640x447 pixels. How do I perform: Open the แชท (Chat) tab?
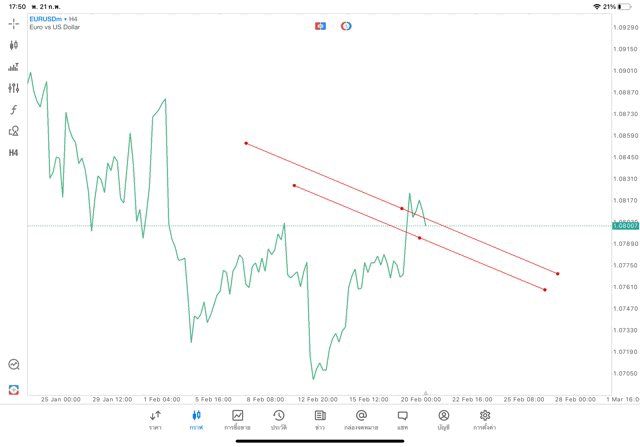[402, 420]
